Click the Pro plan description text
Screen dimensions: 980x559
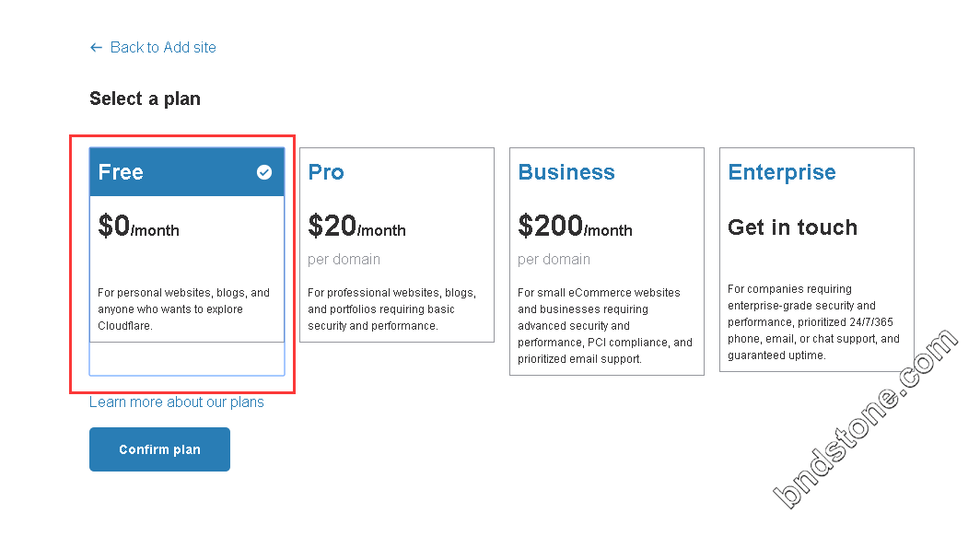[x=391, y=309]
